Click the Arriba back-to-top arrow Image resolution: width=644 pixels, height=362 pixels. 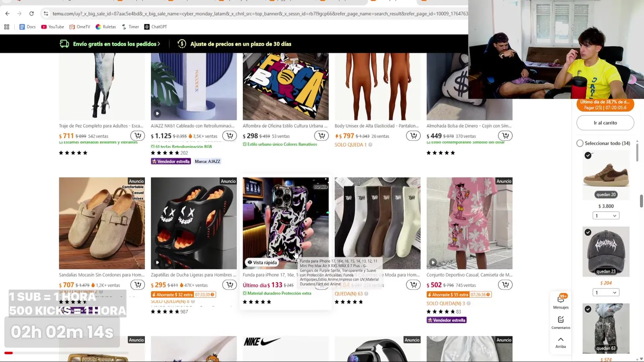(x=560, y=342)
